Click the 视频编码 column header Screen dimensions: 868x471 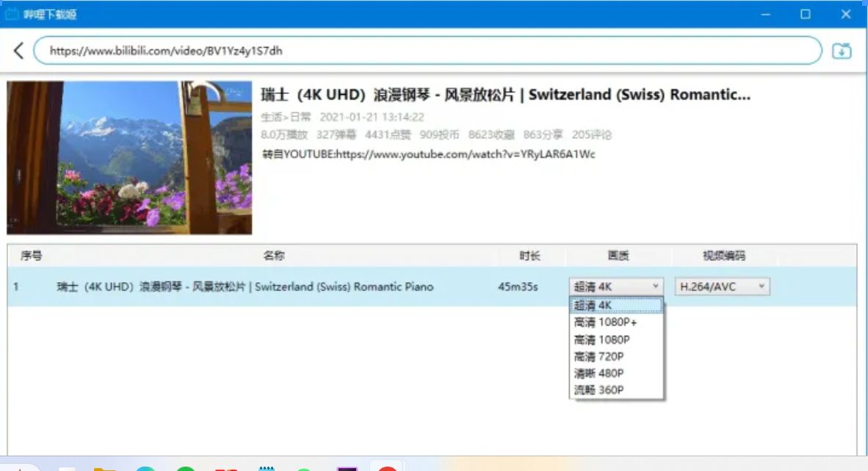(x=723, y=256)
